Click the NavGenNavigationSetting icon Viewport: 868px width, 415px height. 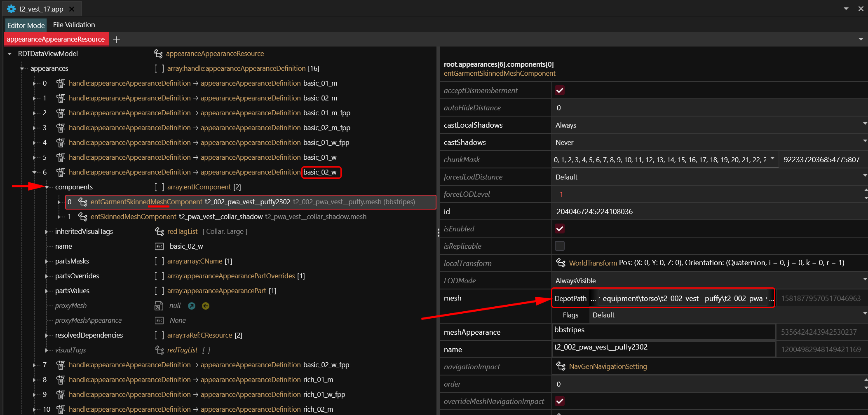point(561,366)
